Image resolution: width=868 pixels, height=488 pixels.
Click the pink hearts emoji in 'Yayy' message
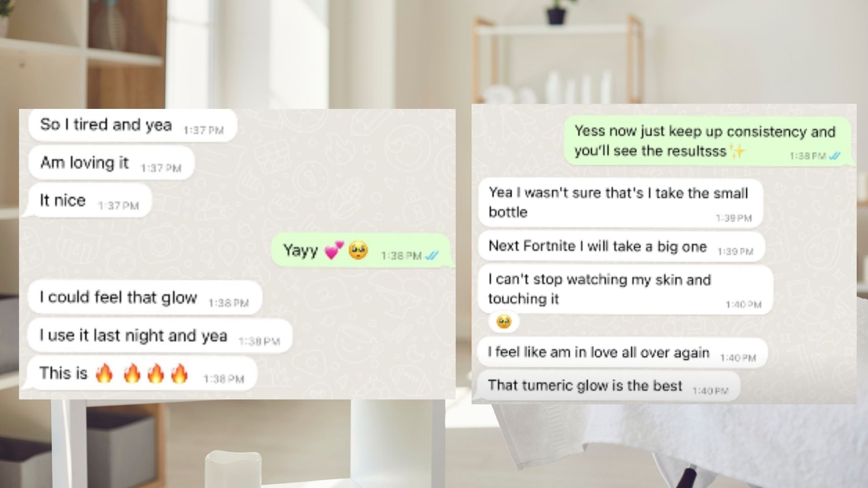[x=334, y=250]
